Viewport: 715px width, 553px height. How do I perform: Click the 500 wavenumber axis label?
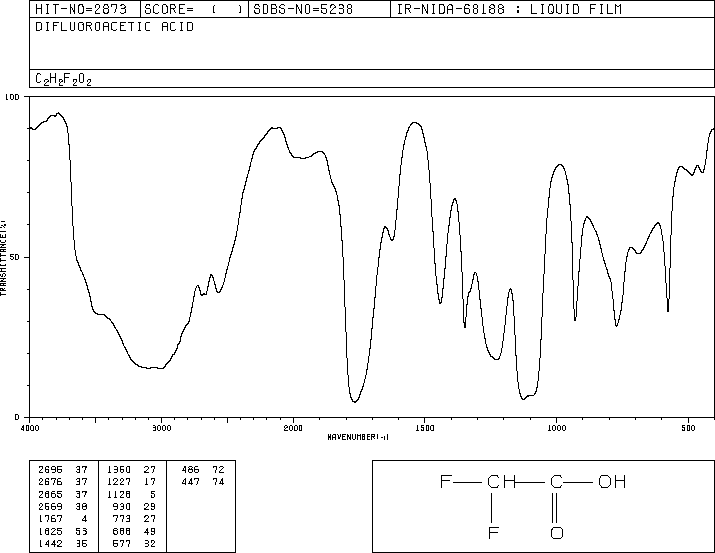[x=688, y=428]
